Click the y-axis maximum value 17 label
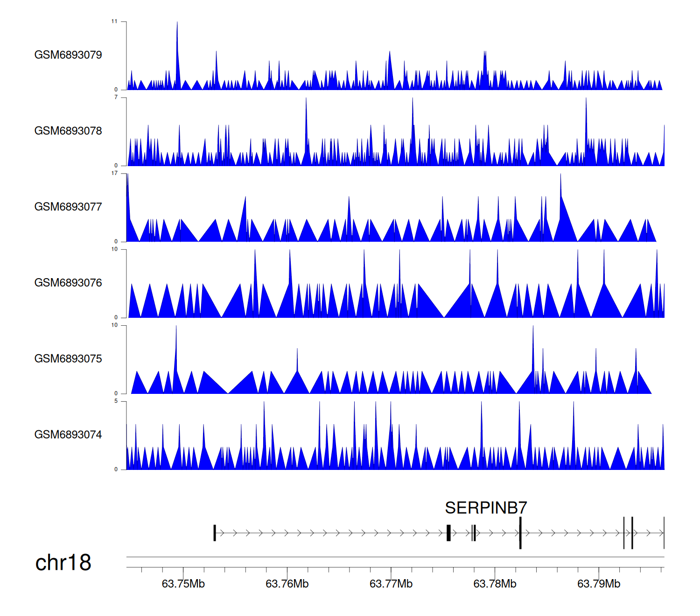700x616 pixels. point(114,173)
